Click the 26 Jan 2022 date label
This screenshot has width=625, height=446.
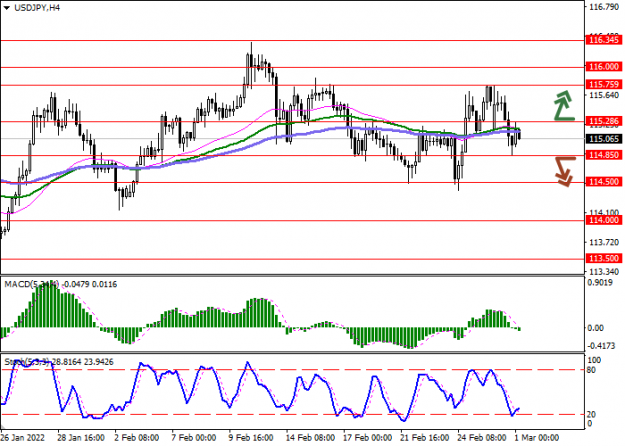click(23, 438)
